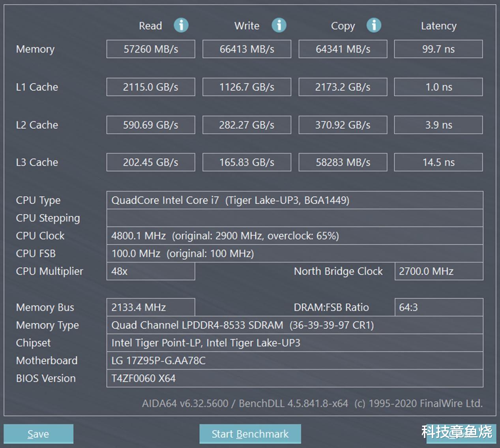The height and width of the screenshot is (448, 500).
Task: Click the Motherboard field LG 17Z95P-G.AA78C
Action: tap(294, 360)
